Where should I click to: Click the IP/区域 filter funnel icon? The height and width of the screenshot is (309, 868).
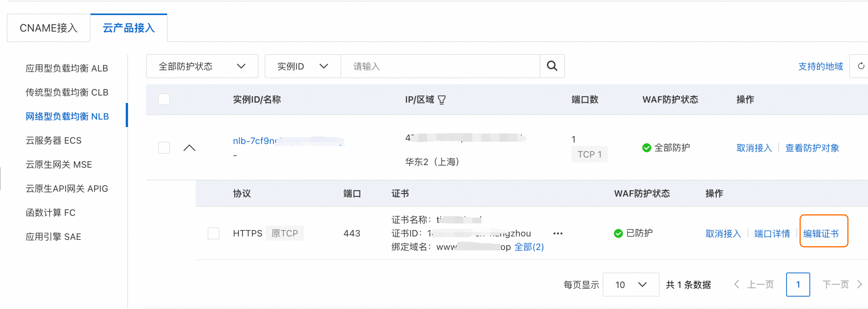(441, 100)
